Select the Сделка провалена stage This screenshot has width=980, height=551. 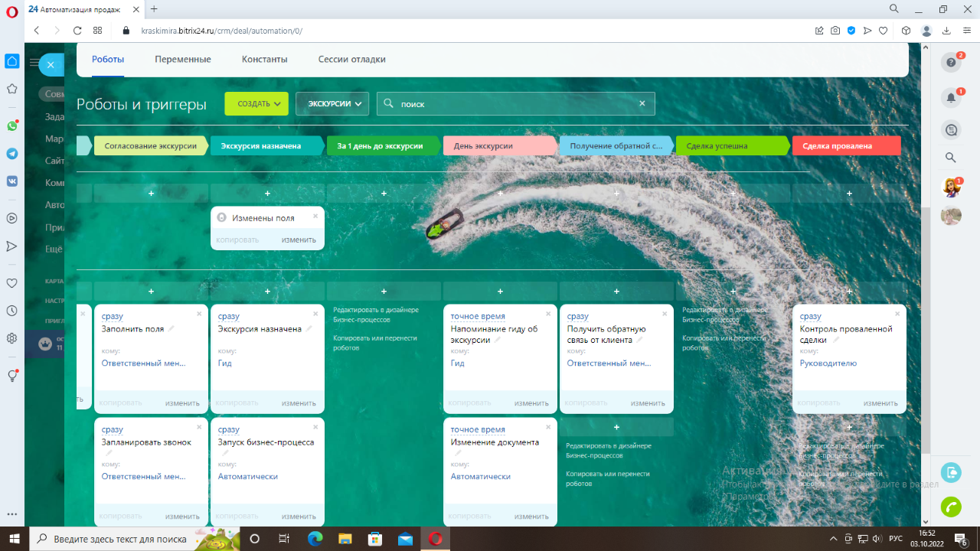click(x=847, y=145)
